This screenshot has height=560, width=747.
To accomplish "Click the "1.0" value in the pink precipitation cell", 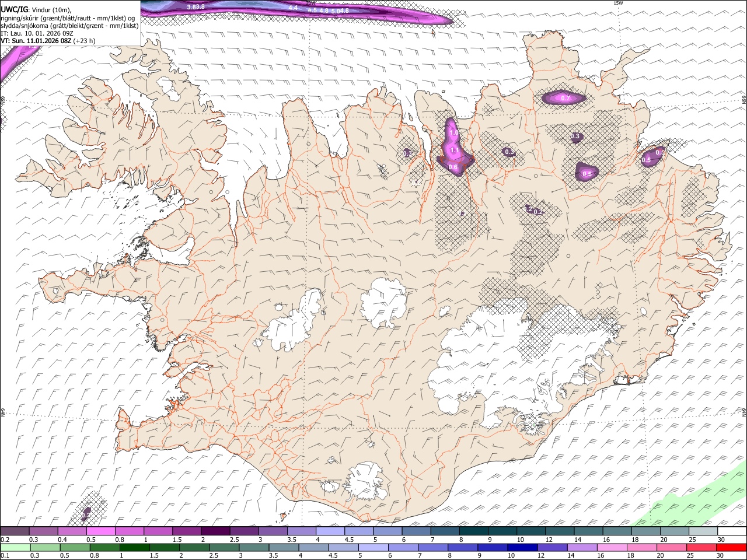I will [454, 134].
